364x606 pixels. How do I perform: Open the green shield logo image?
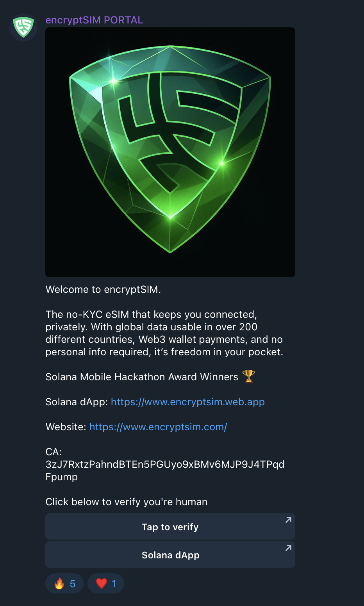tap(170, 152)
